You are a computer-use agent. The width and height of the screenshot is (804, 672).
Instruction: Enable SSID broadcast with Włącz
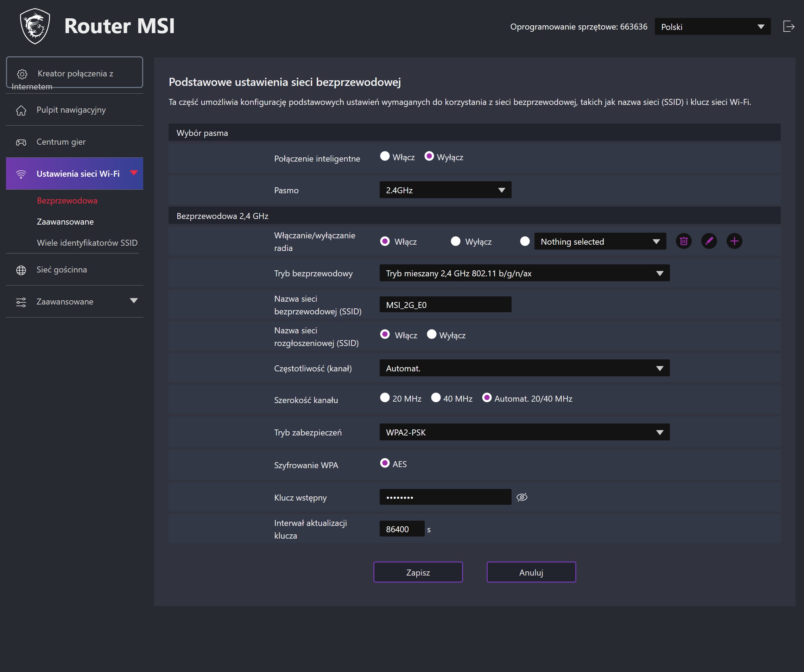[x=385, y=334]
